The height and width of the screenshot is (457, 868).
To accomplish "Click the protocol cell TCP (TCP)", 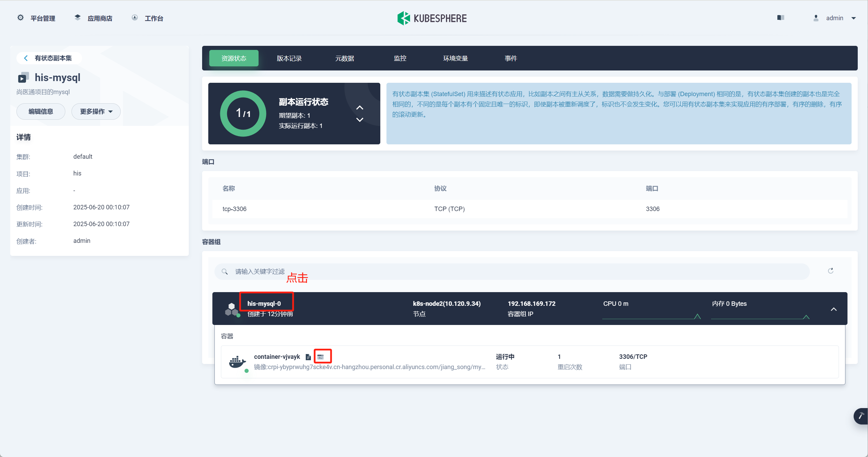I will [x=449, y=209].
